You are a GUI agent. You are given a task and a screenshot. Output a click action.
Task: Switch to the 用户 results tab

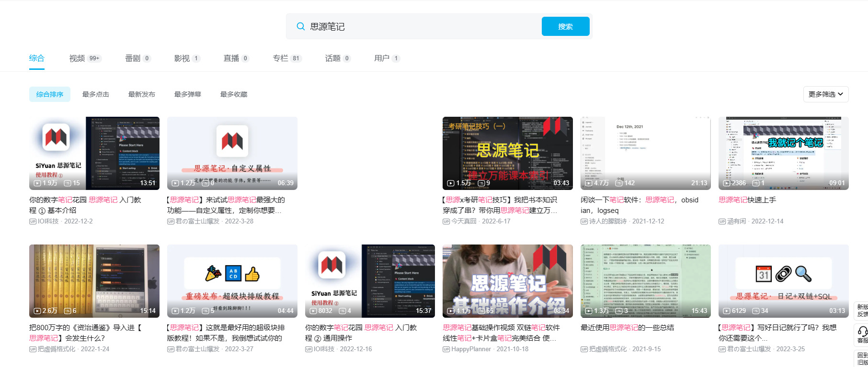pyautogui.click(x=381, y=58)
